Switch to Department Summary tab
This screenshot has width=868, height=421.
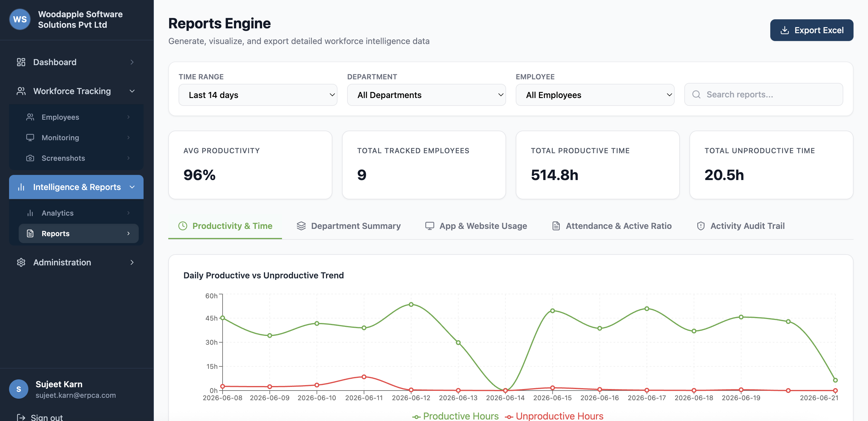[x=348, y=226]
